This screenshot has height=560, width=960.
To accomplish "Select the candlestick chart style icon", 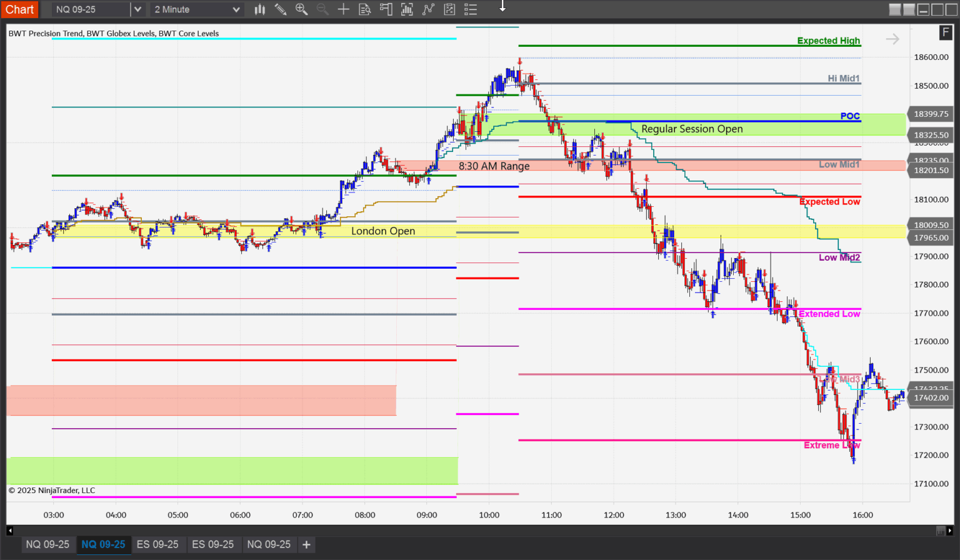I will tap(260, 9).
